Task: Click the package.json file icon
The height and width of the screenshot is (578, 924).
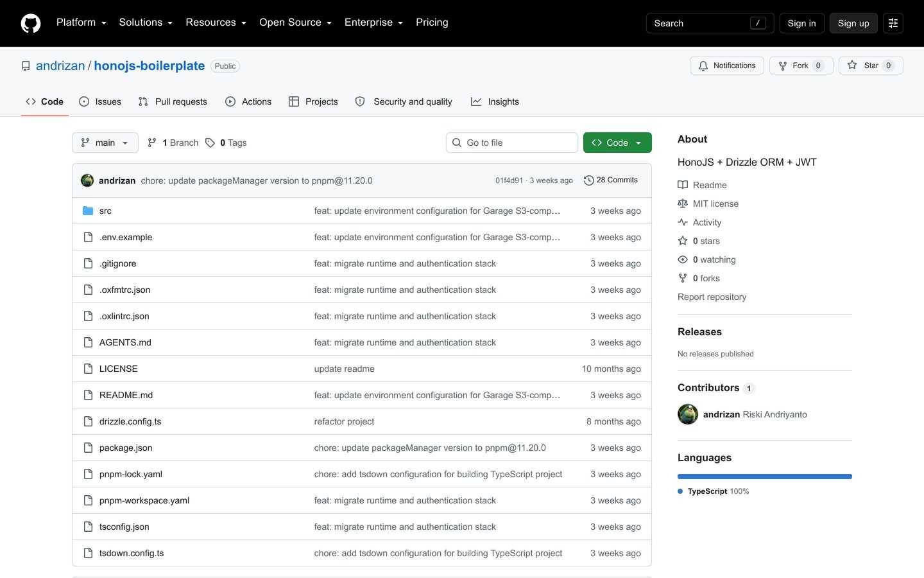Action: (x=88, y=448)
